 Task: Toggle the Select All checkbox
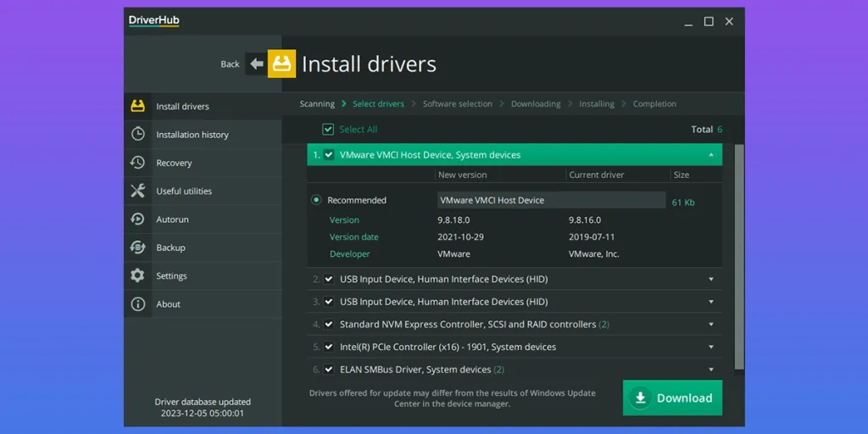tap(328, 130)
